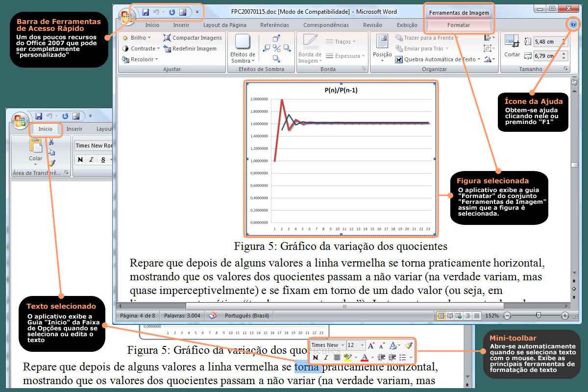Nudge shadow right in Efeitos de Sombra
Image resolution: width=588 pixels, height=392 pixels.
pos(286,48)
